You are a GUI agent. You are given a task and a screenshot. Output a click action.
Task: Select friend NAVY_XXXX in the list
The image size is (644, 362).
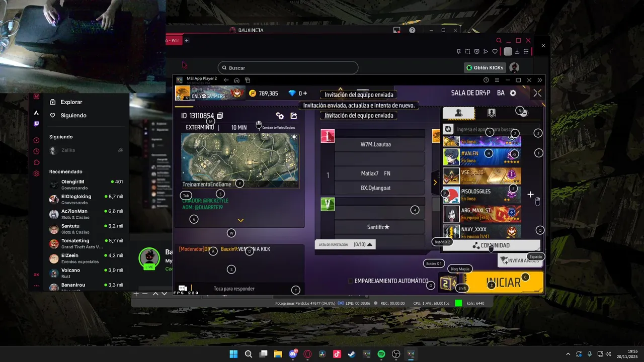(x=482, y=232)
